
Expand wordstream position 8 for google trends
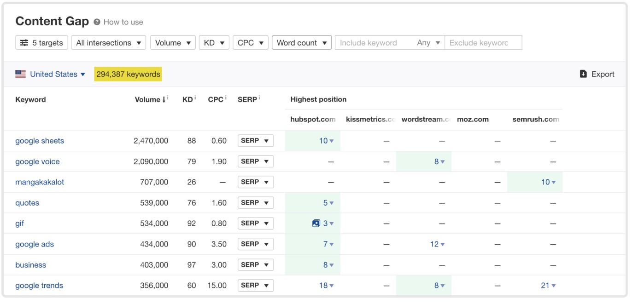[x=439, y=286]
